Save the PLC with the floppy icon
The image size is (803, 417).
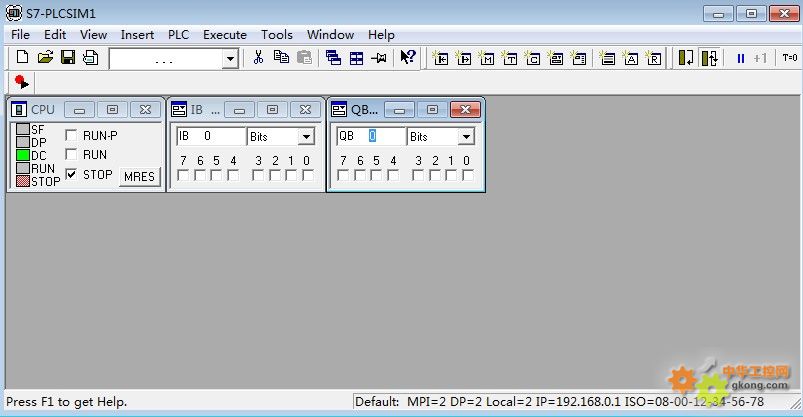[x=68, y=57]
